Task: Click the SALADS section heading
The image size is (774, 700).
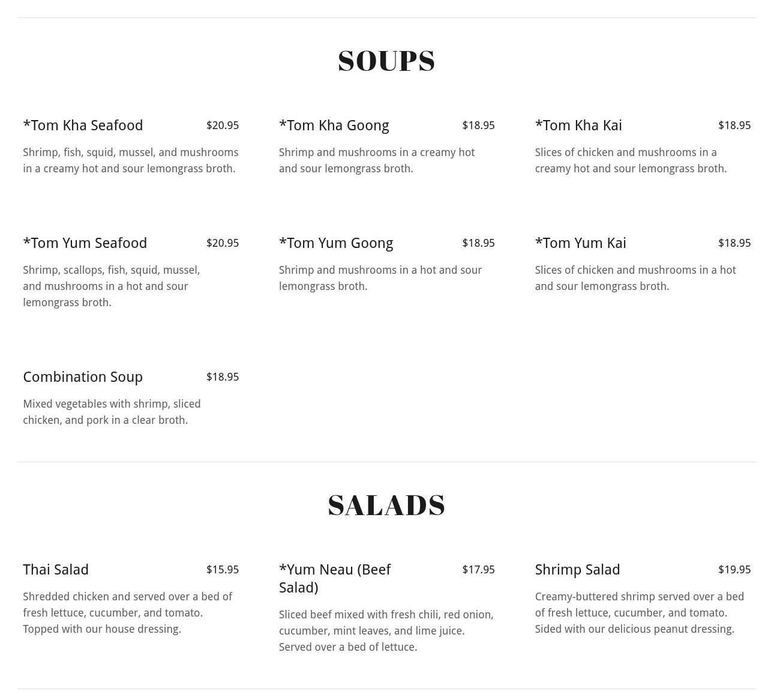Action: click(x=386, y=505)
